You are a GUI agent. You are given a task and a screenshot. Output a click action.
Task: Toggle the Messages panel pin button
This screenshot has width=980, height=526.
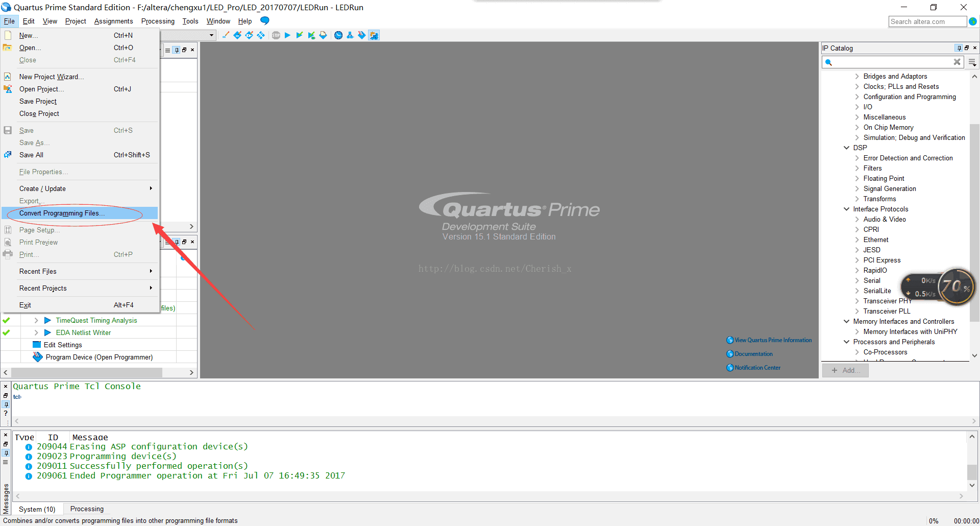[x=6, y=453]
